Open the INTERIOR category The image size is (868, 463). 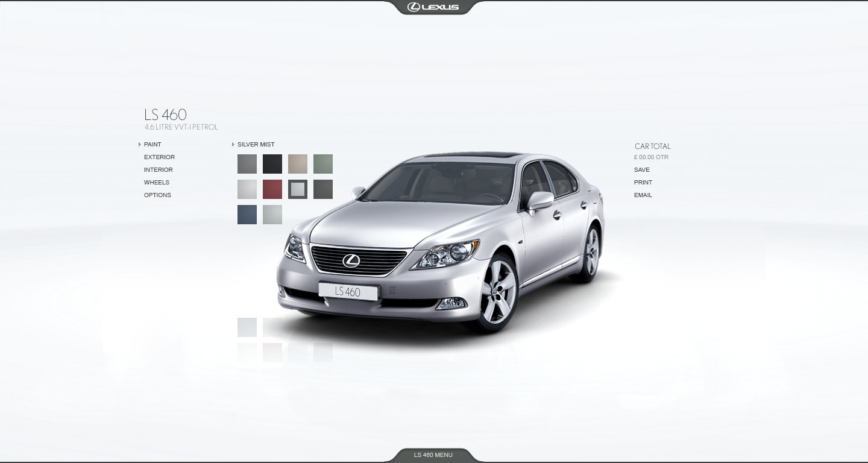[x=158, y=170]
